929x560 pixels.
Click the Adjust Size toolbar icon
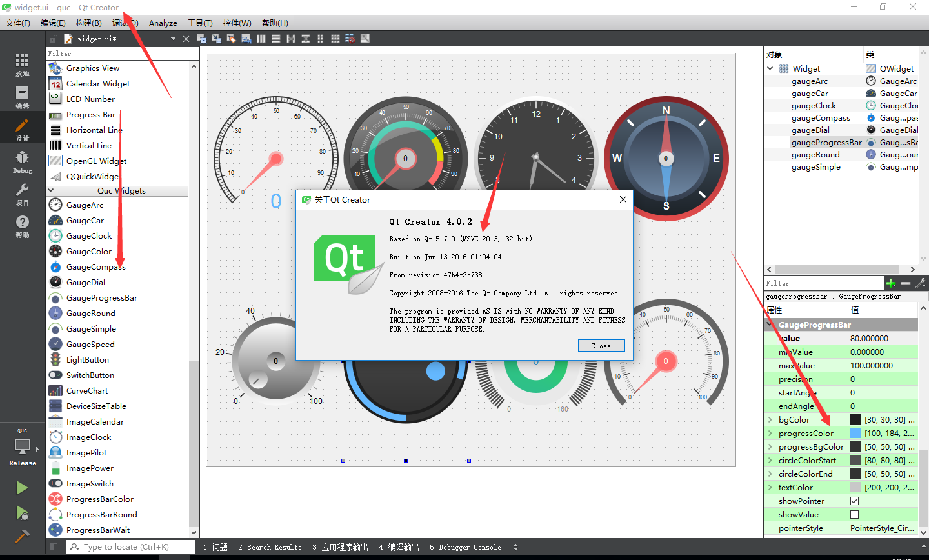click(x=365, y=39)
